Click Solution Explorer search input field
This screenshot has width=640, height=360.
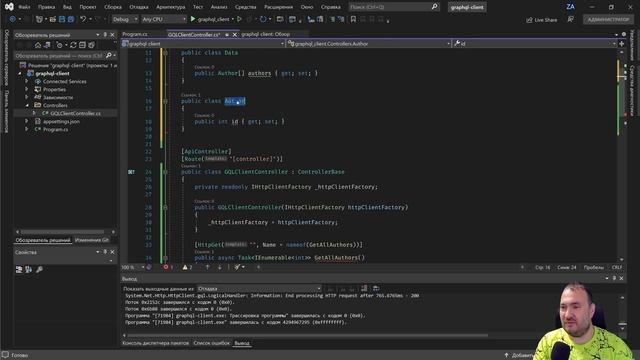[59, 56]
